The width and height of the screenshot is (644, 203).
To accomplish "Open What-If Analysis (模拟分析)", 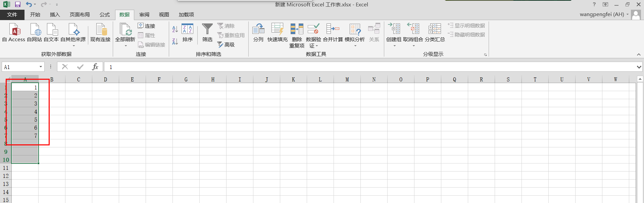I will click(x=355, y=35).
